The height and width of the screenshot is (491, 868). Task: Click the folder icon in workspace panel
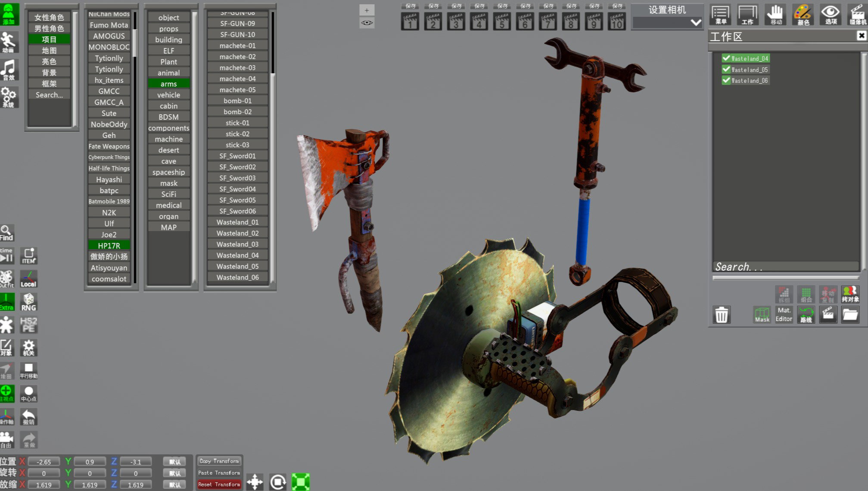pyautogui.click(x=850, y=315)
